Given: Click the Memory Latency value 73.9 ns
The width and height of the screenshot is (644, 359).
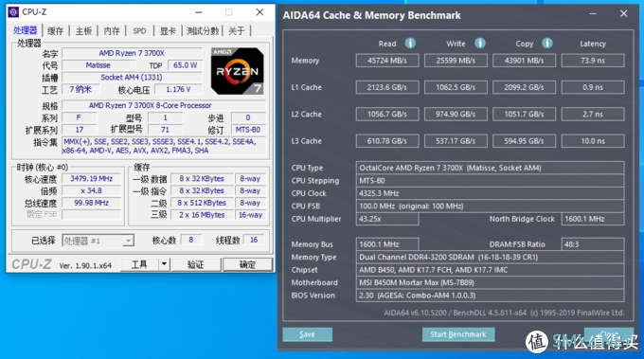Looking at the screenshot, I should 593,61.
